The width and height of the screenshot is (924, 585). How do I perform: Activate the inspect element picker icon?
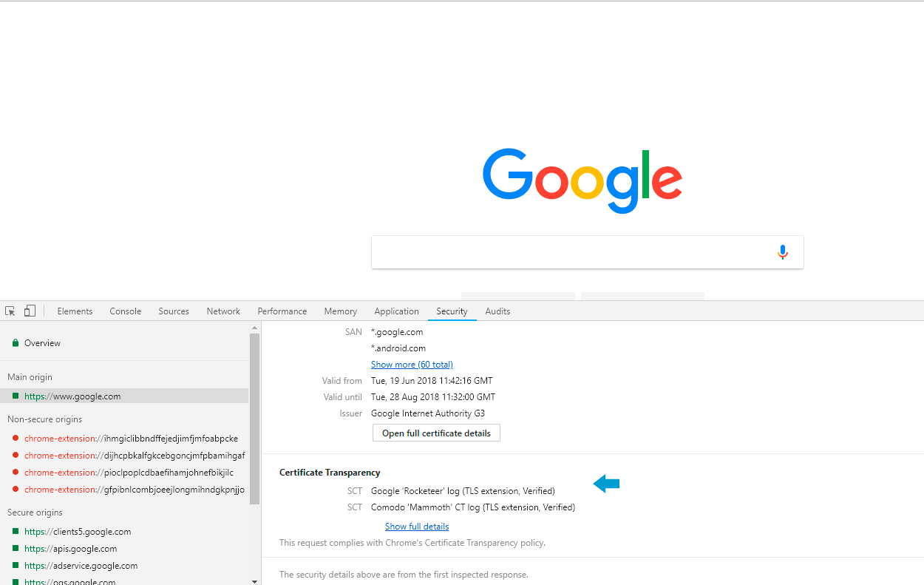pos(10,311)
